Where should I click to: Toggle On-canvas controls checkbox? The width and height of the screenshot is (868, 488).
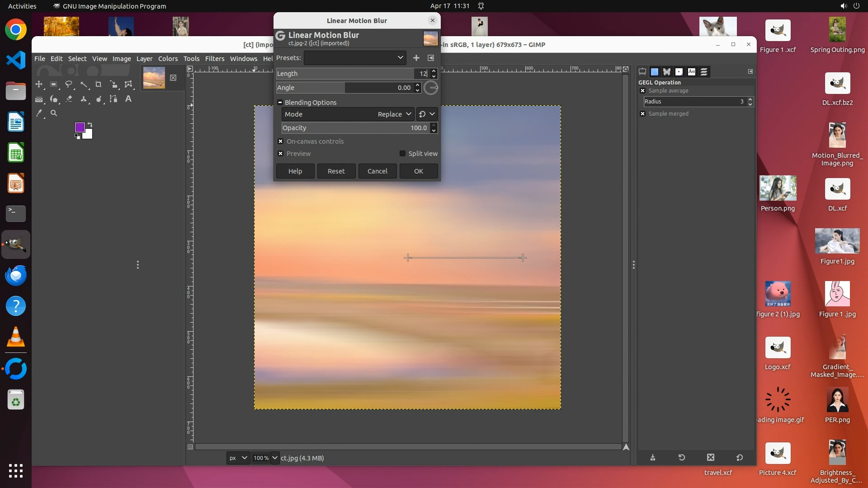pos(281,141)
